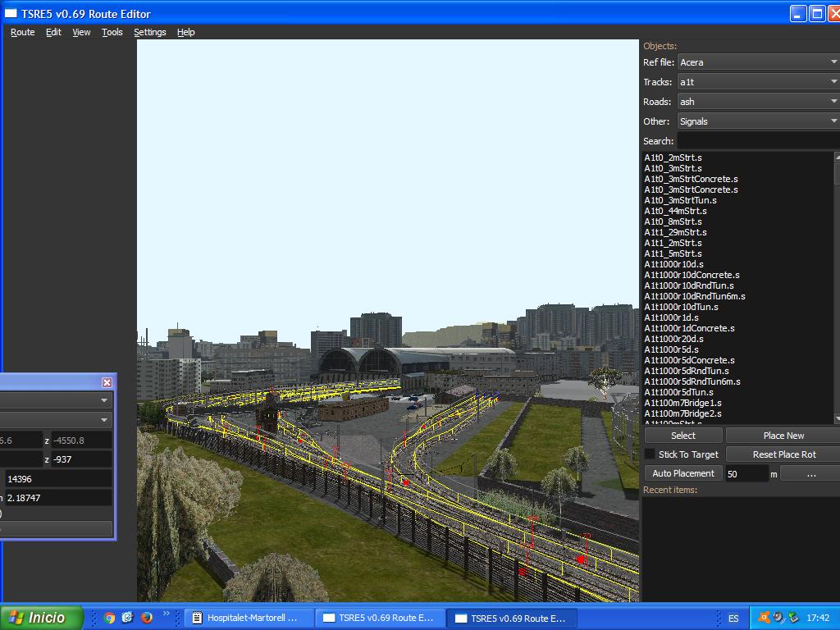Open the Settings menu
Viewport: 840px width, 630px height.
pos(149,32)
